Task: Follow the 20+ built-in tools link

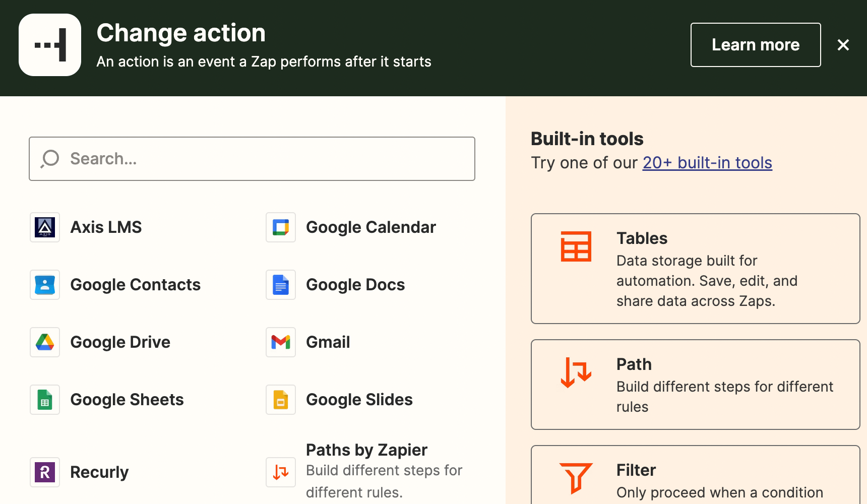Action: coord(707,163)
